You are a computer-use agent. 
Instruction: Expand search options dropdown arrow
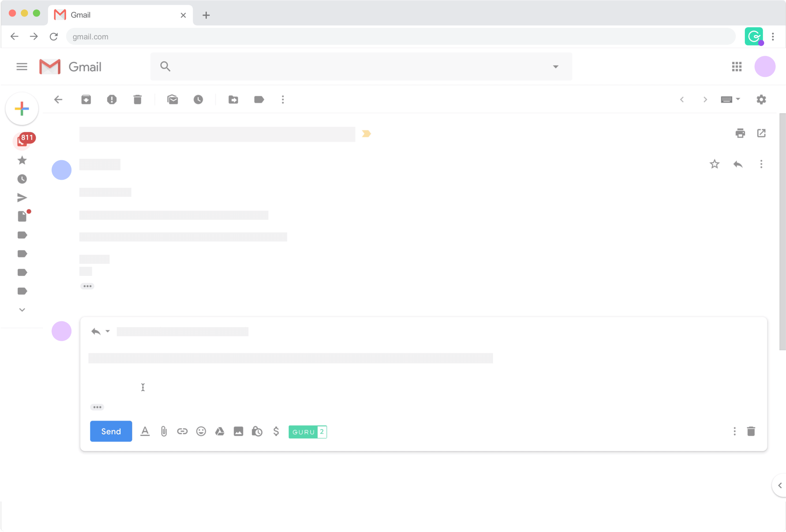556,67
